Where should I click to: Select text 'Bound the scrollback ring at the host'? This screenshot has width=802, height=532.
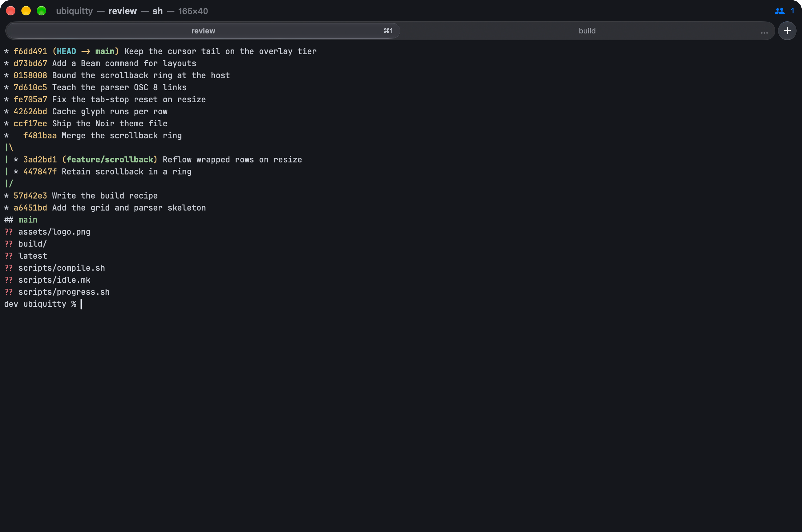pos(141,75)
